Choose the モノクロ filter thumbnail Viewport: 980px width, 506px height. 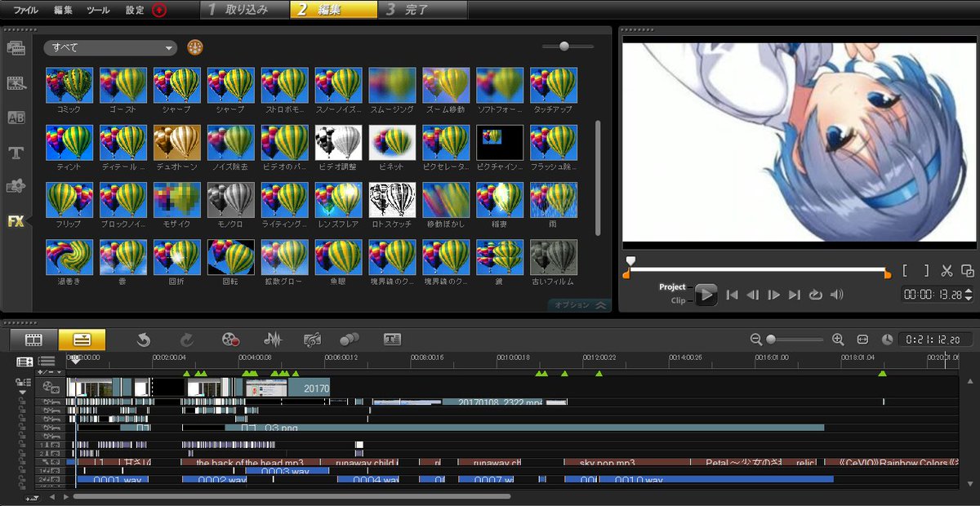[x=230, y=199]
